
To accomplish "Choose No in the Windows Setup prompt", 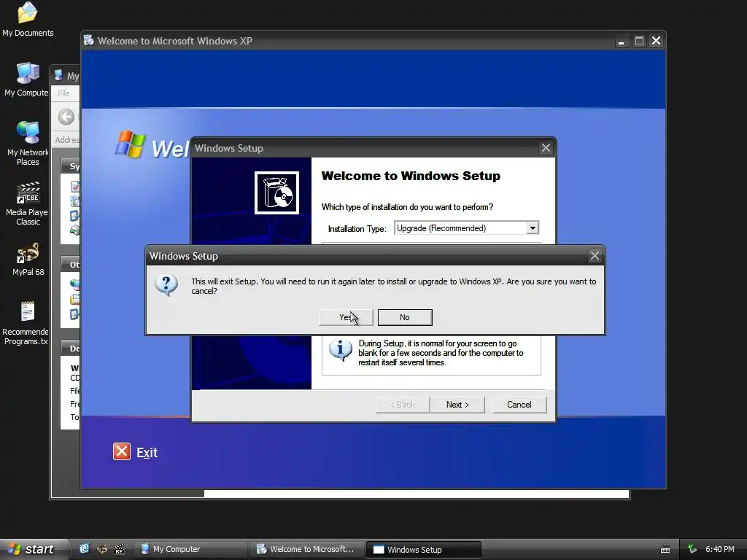I will (x=404, y=317).
